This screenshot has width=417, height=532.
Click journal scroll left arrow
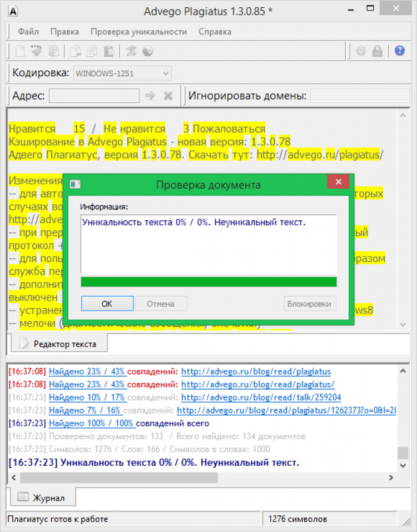coord(13,477)
